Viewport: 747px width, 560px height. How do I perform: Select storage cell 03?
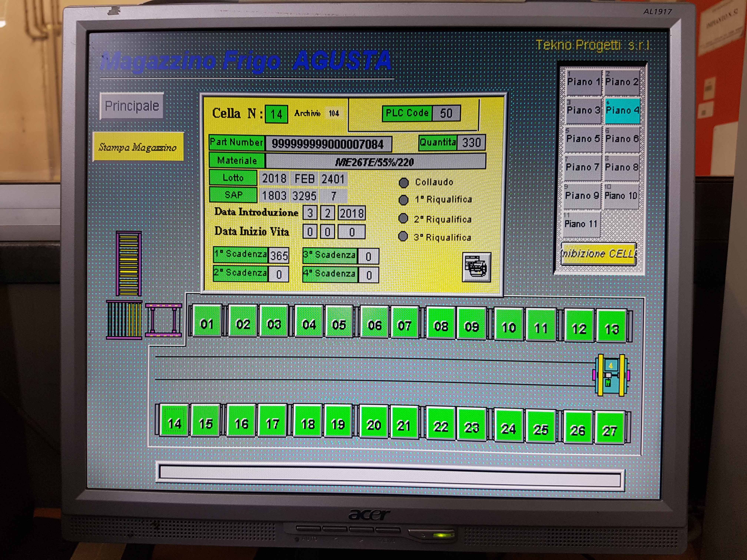coord(274,321)
